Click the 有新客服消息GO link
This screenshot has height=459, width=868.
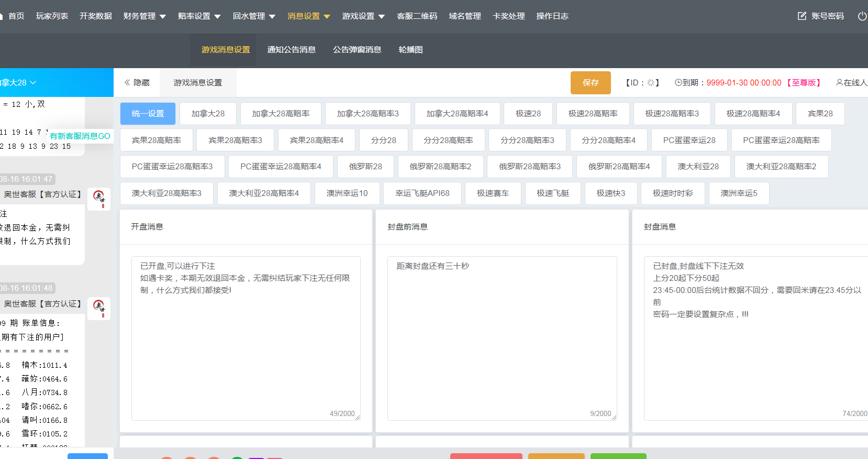point(80,136)
